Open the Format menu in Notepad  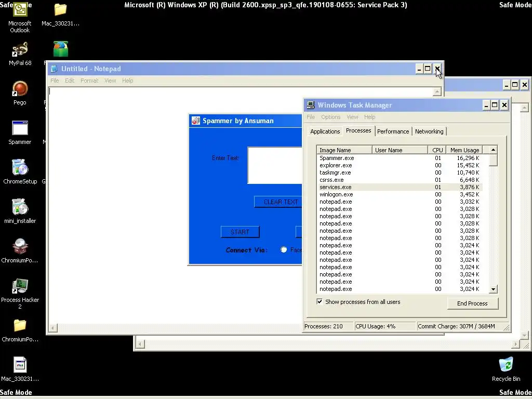89,81
